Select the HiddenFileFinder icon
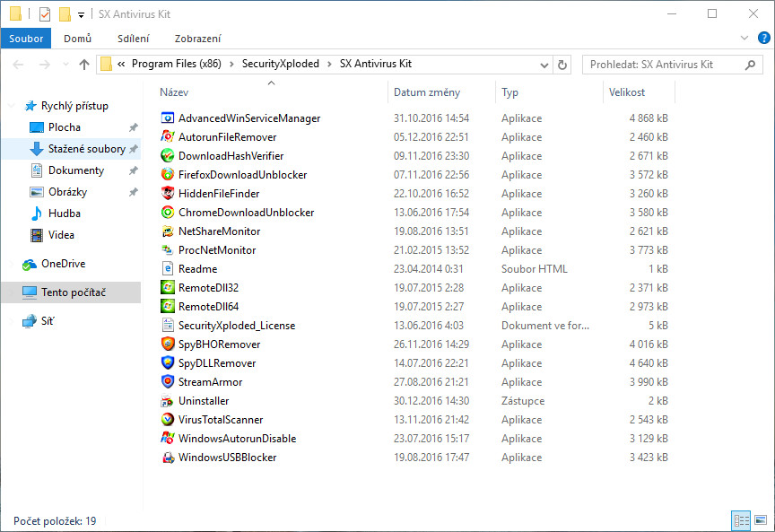775x532 pixels. pos(168,193)
